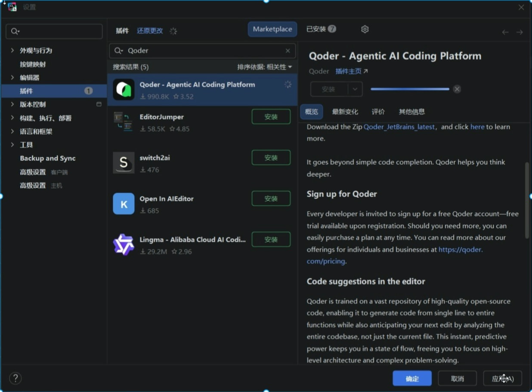Click the 确定 button
The height and width of the screenshot is (392, 532).
(412, 378)
